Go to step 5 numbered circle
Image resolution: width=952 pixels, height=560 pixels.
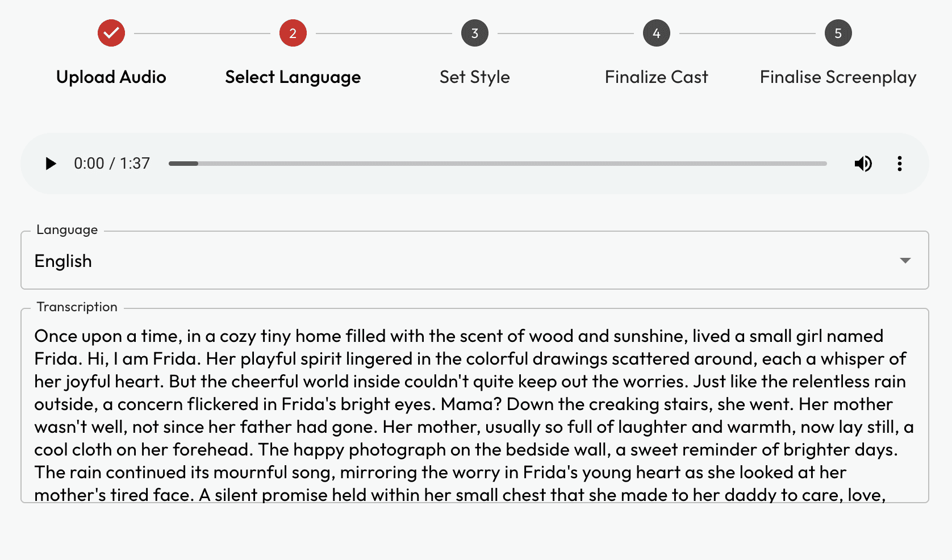tap(838, 33)
